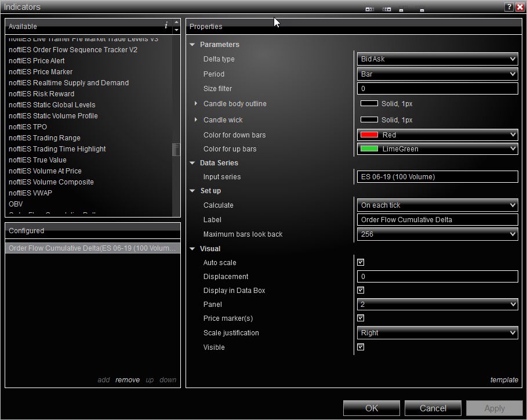Viewport: 527px width, 420px height.
Task: Toggle Display in Data Box checkbox
Action: 361,291
